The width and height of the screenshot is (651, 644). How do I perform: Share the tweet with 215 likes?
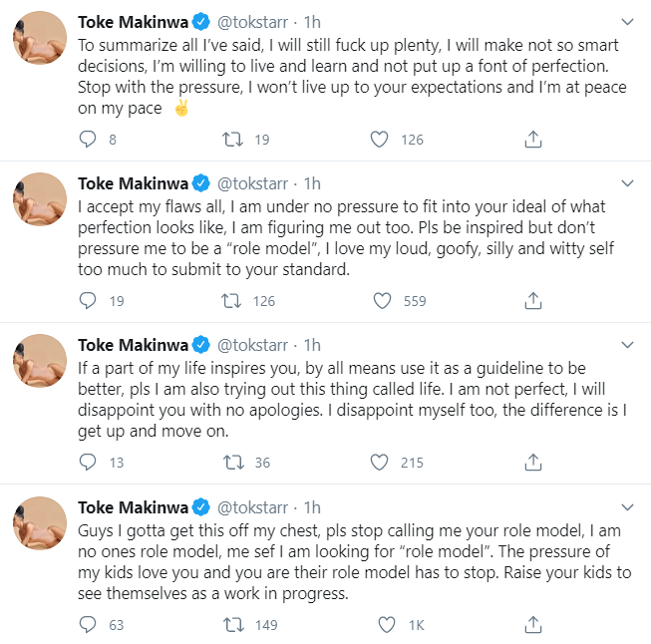(533, 463)
